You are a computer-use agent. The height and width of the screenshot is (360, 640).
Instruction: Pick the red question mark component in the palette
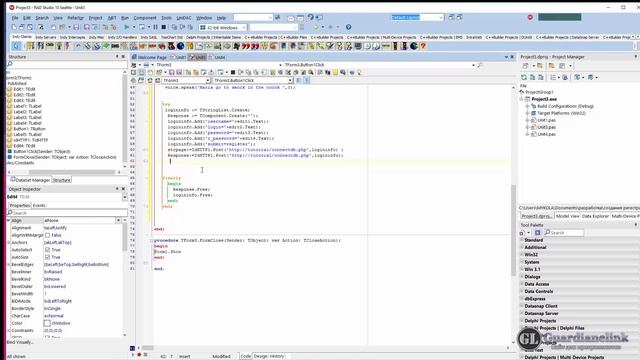point(423,46)
